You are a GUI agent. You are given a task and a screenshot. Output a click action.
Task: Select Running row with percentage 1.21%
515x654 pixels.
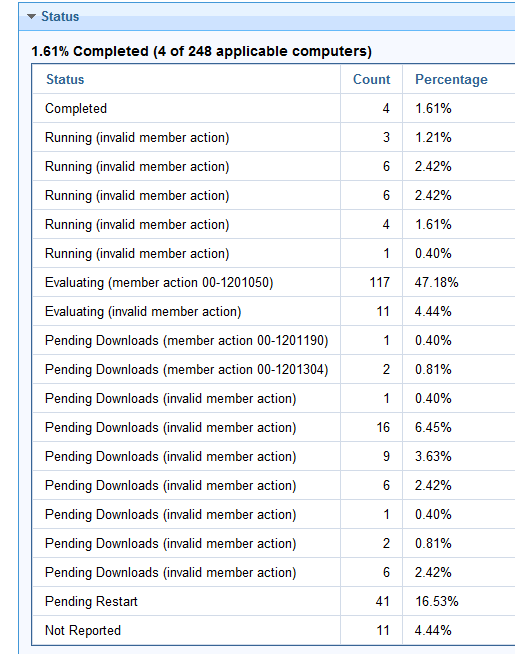(274, 137)
